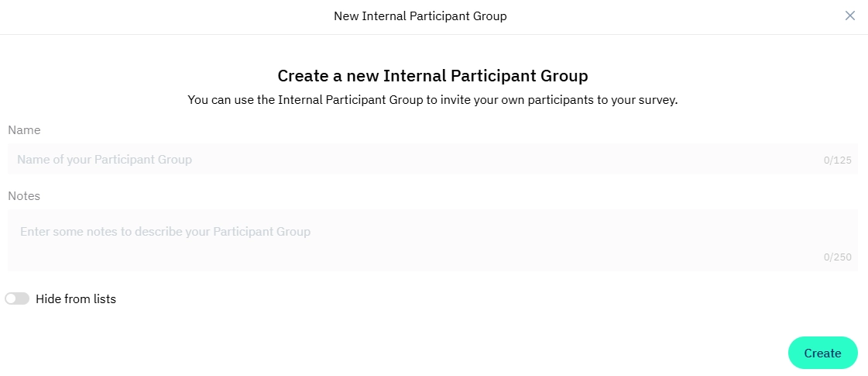
Task: Click the grey knob of the Hide switch
Action: (x=11, y=299)
